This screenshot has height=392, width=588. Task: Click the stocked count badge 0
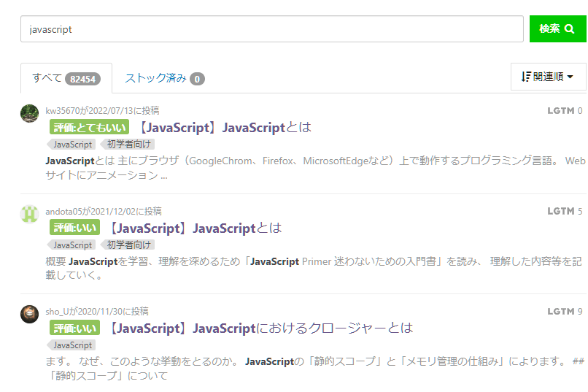[197, 79]
